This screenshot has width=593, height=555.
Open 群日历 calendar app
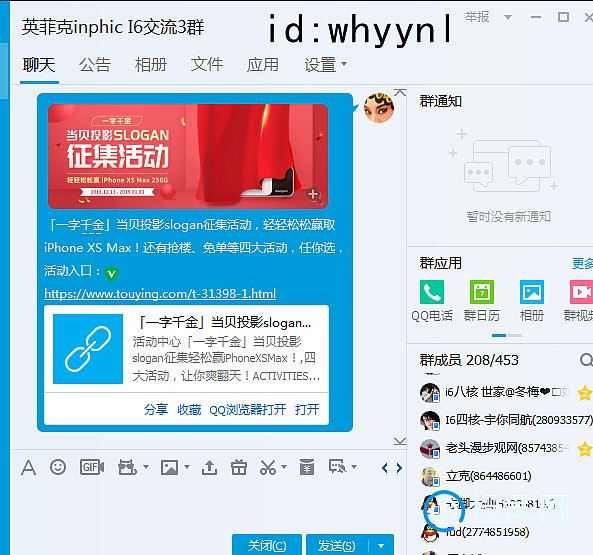click(x=482, y=292)
